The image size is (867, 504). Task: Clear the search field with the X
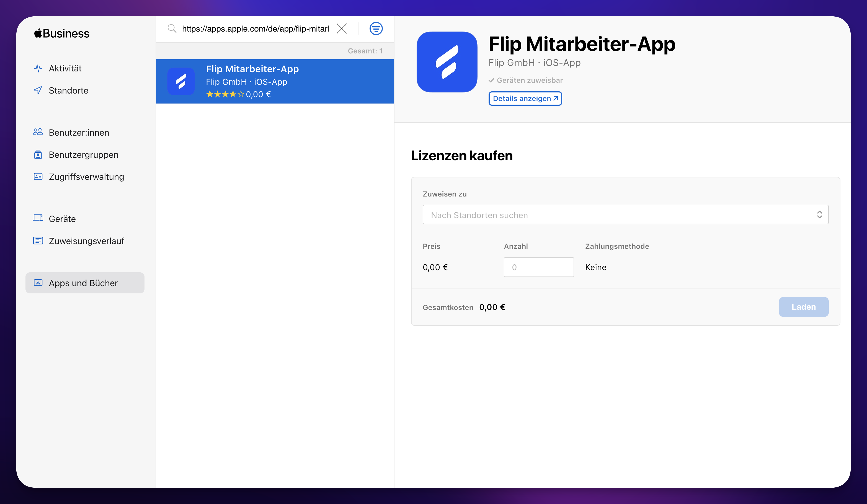point(342,29)
